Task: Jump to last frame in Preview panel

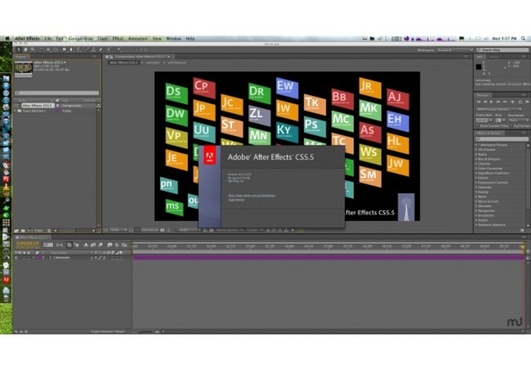Action: pos(505,102)
